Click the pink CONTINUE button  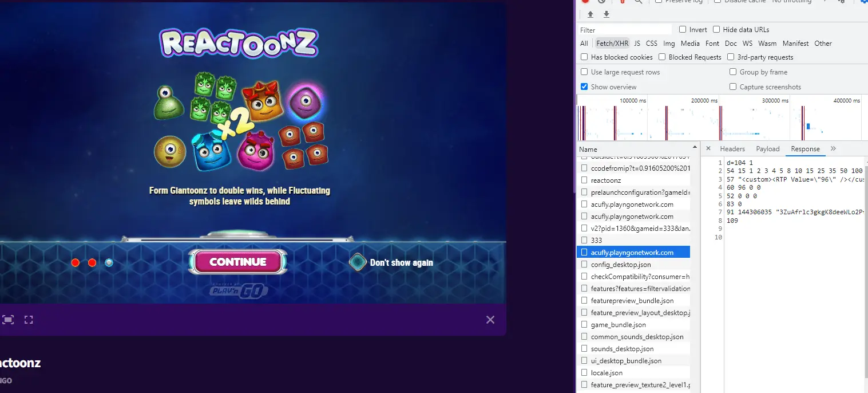click(x=237, y=262)
